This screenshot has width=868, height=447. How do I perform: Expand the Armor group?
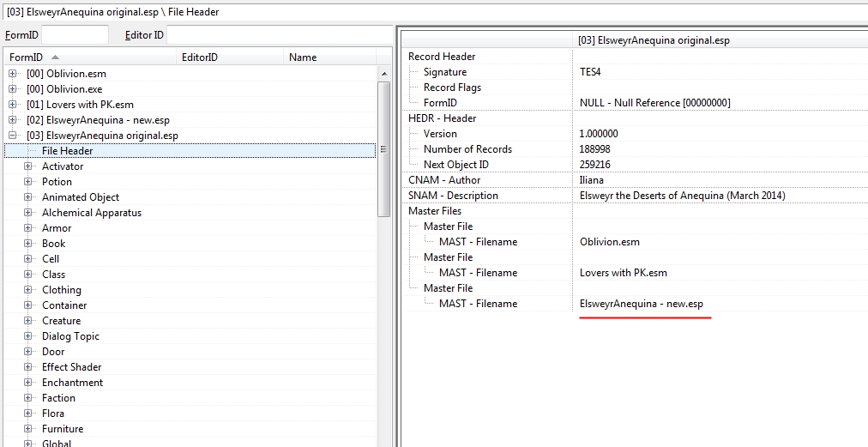28,228
